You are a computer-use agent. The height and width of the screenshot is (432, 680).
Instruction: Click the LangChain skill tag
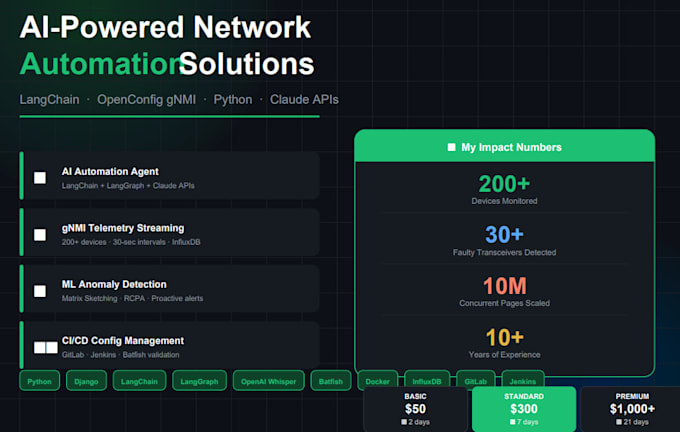pyautogui.click(x=139, y=381)
